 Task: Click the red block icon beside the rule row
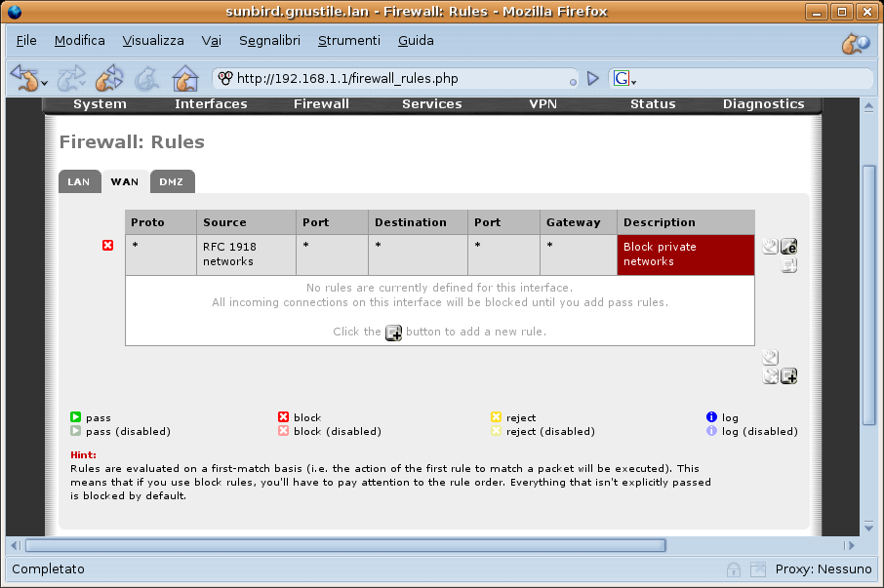pyautogui.click(x=108, y=246)
